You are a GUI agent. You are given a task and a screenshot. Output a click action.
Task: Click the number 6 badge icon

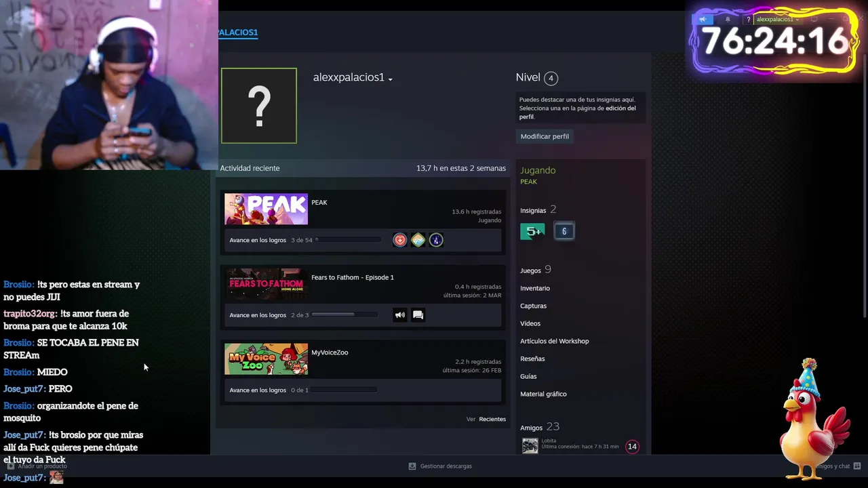[564, 231]
